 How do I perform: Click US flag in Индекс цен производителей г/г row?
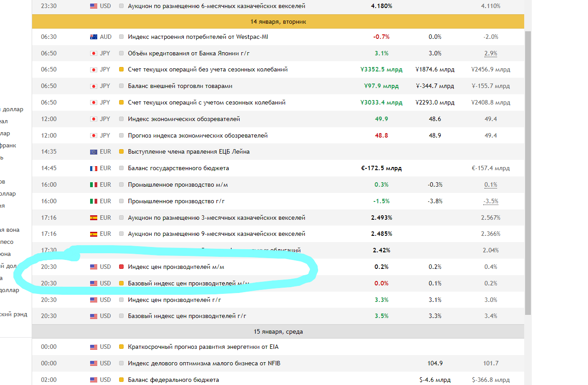coord(93,300)
